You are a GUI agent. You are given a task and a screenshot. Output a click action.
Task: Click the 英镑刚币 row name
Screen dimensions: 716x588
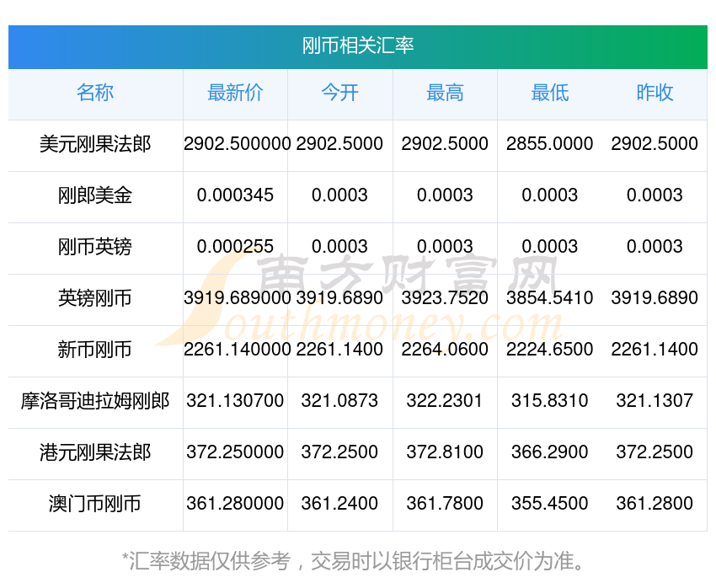(95, 298)
